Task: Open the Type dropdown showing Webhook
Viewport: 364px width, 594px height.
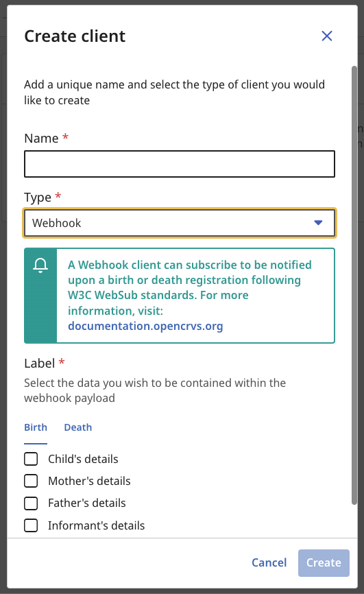Action: (x=180, y=223)
